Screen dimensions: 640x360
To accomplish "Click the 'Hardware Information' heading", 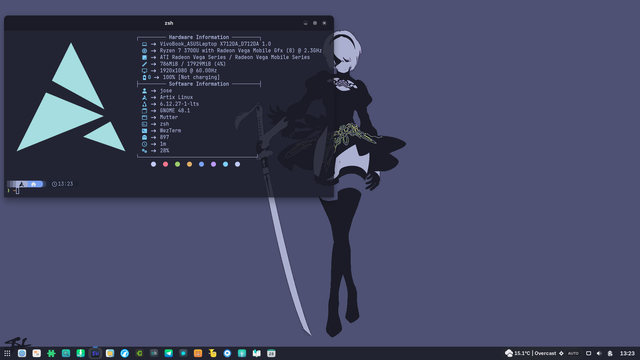I will coord(199,37).
